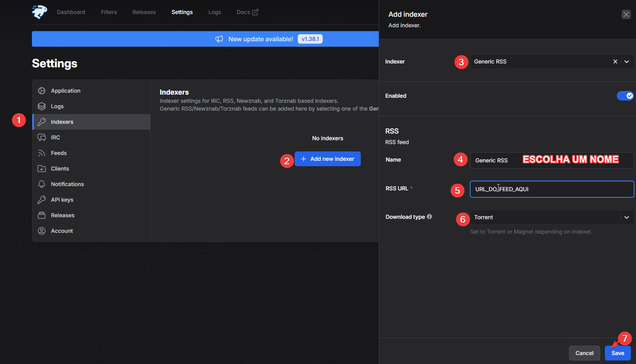636x364 pixels.
Task: Open the Filters nav tab
Action: coord(109,12)
